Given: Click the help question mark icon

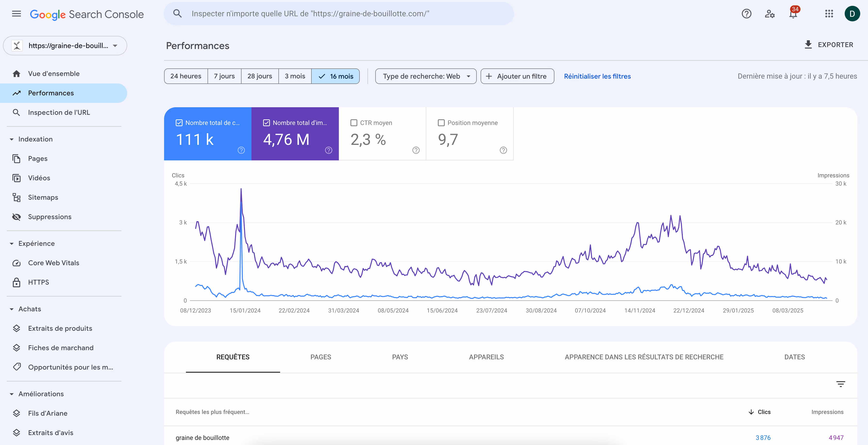Looking at the screenshot, I should (746, 14).
